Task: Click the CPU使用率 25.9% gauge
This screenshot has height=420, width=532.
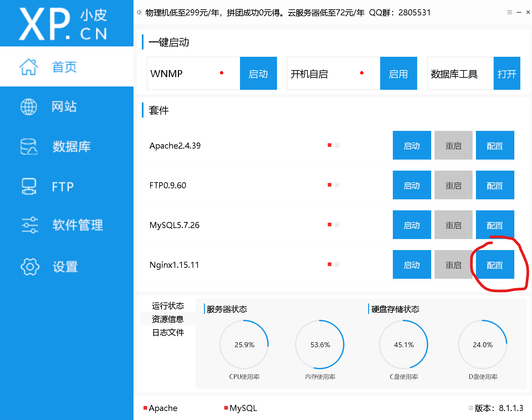Action: 244,345
